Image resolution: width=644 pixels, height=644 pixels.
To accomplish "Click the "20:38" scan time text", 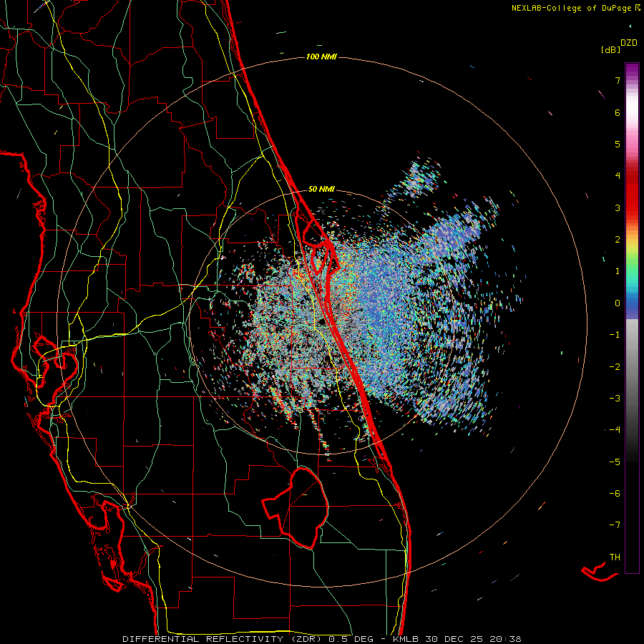I will [x=504, y=639].
